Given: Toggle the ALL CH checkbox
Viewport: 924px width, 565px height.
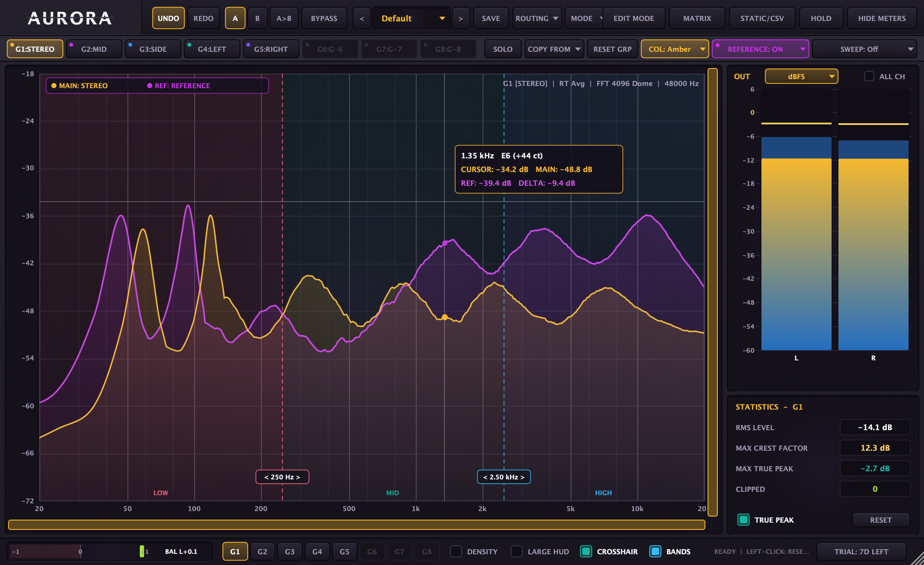Looking at the screenshot, I should (869, 77).
